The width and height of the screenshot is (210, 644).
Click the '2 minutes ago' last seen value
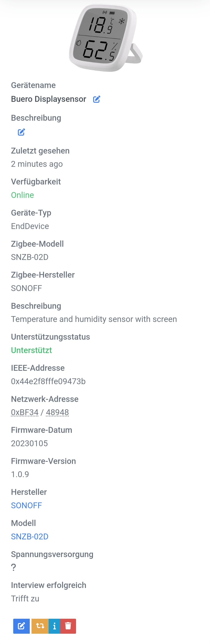pos(37,164)
